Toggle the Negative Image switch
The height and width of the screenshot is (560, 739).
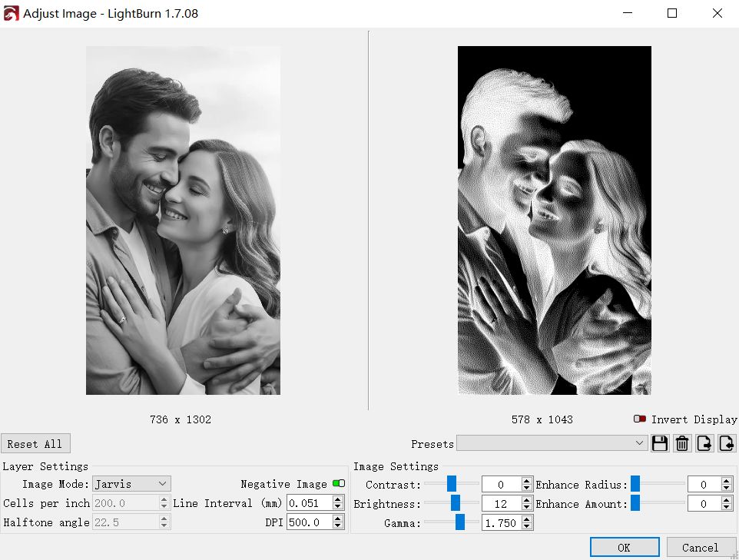pyautogui.click(x=338, y=484)
